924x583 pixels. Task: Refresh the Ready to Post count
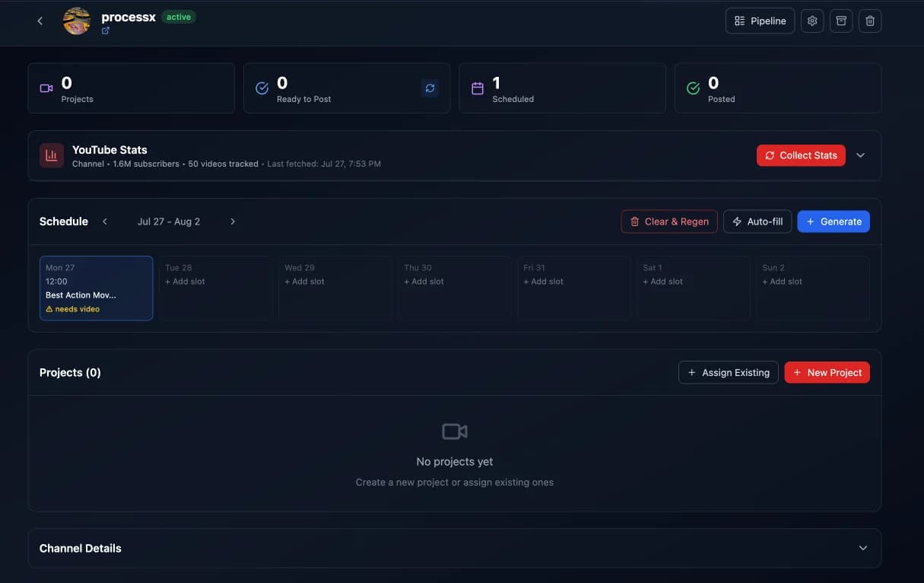point(430,88)
